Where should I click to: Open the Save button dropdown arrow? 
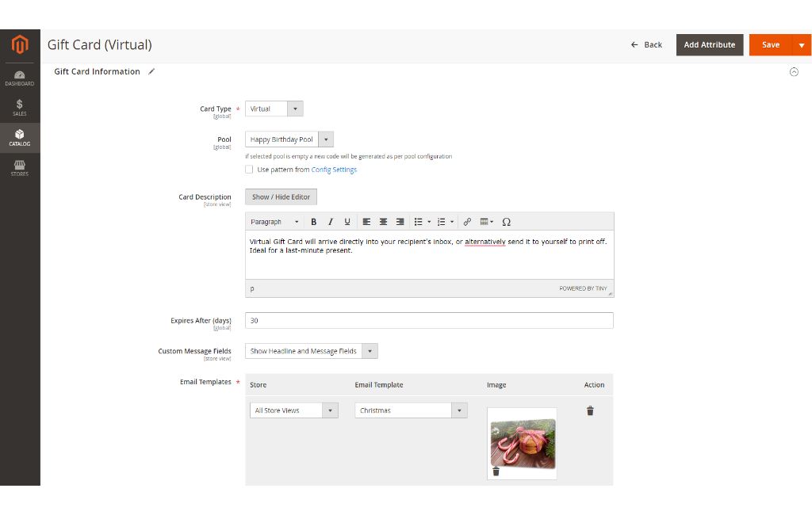click(802, 45)
